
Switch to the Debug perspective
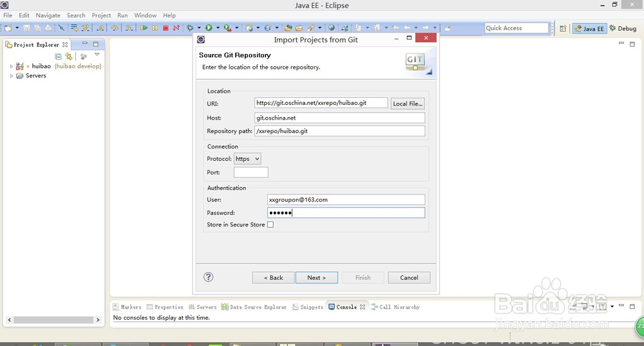(x=623, y=28)
